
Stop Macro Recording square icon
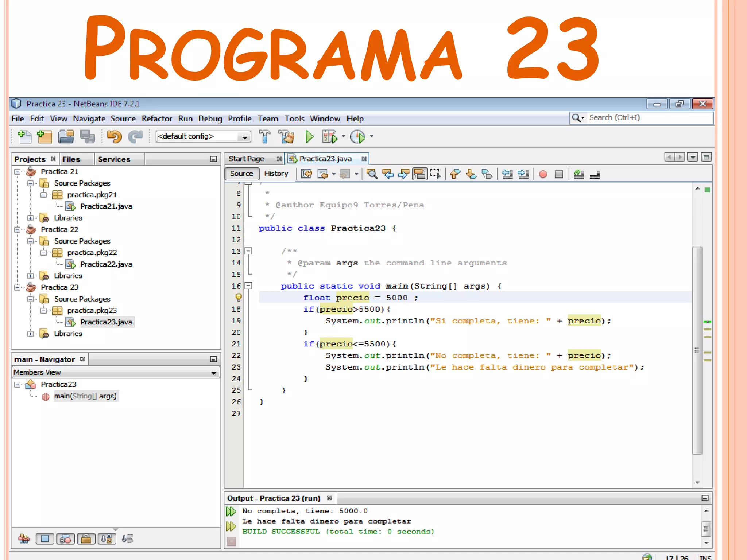click(x=559, y=174)
